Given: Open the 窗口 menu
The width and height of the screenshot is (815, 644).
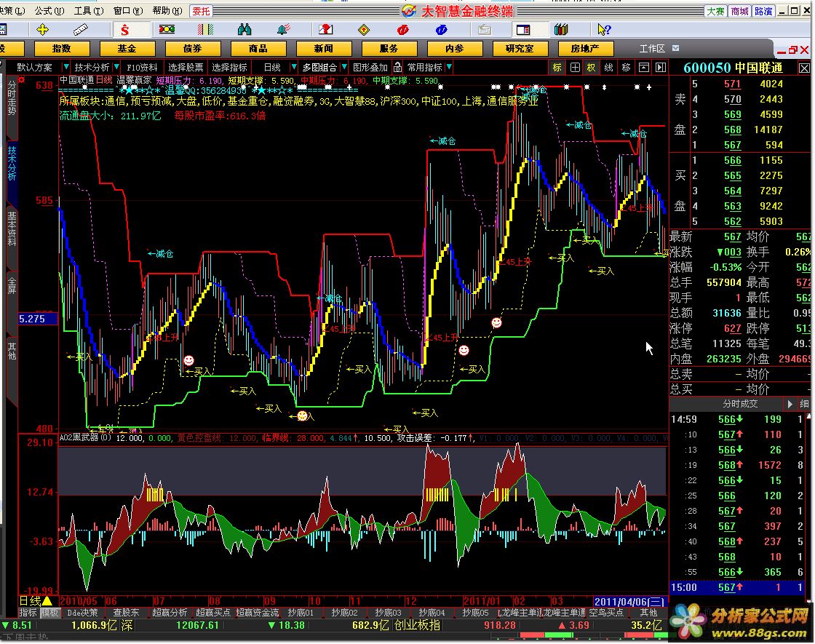Looking at the screenshot, I should (x=128, y=10).
